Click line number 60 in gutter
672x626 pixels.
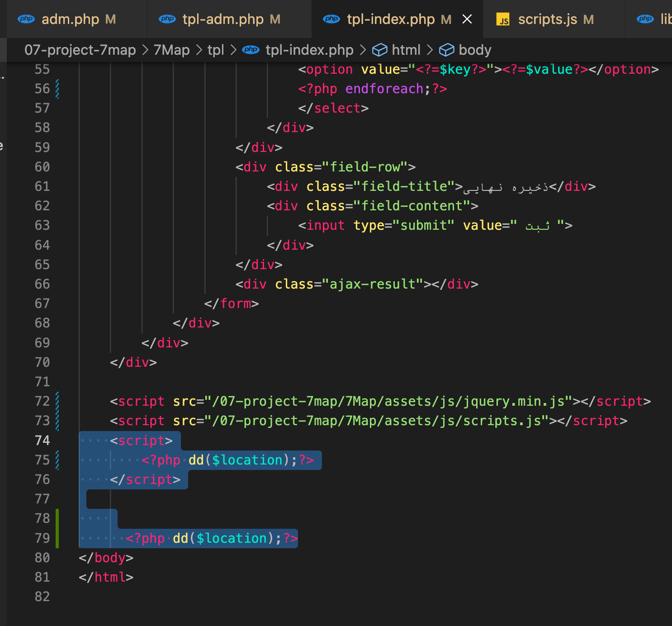point(42,167)
